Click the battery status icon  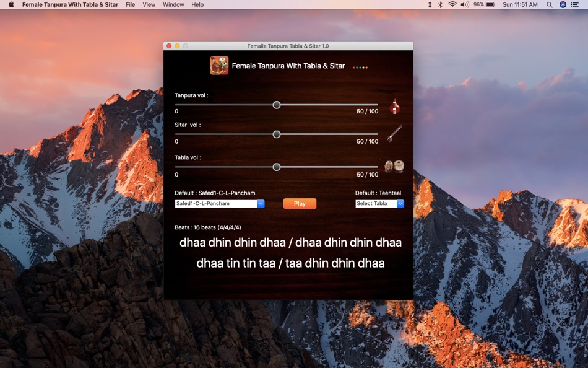490,4
